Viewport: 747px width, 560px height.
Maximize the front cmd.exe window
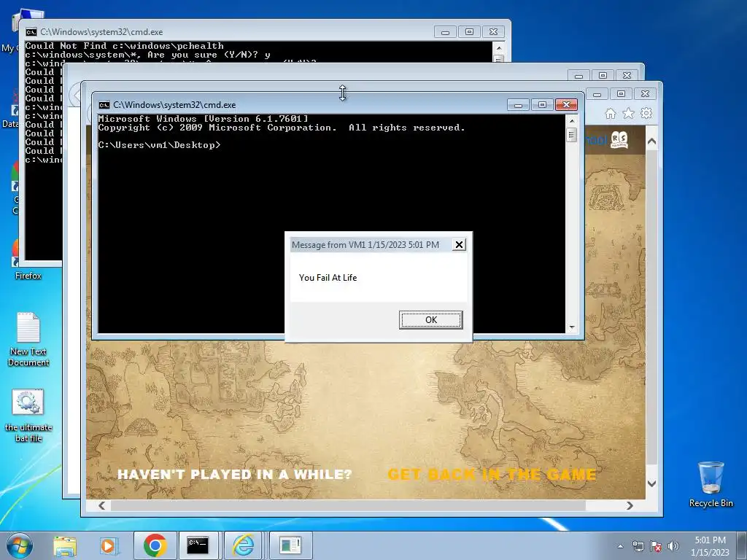(x=542, y=105)
